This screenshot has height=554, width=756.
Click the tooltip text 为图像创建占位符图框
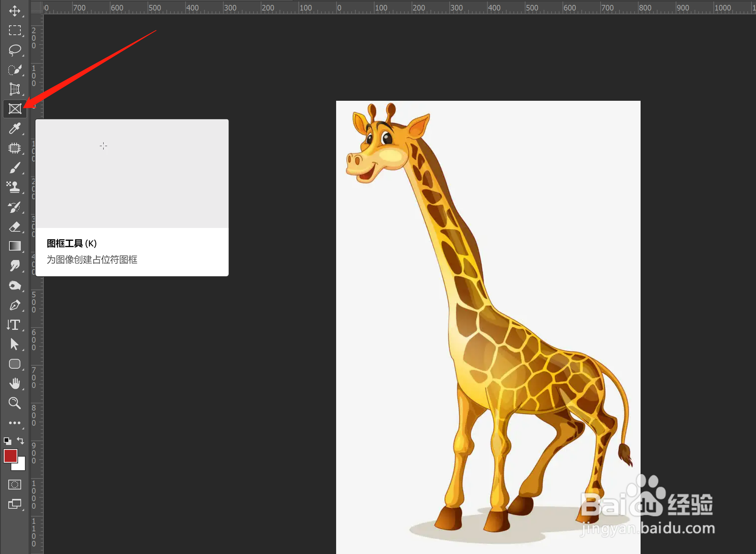(x=92, y=260)
